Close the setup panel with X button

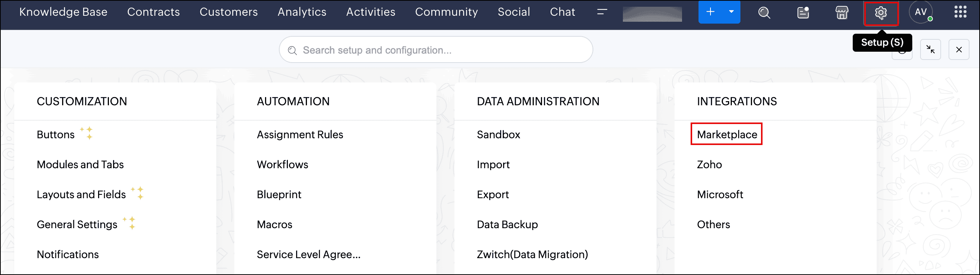[x=959, y=49]
